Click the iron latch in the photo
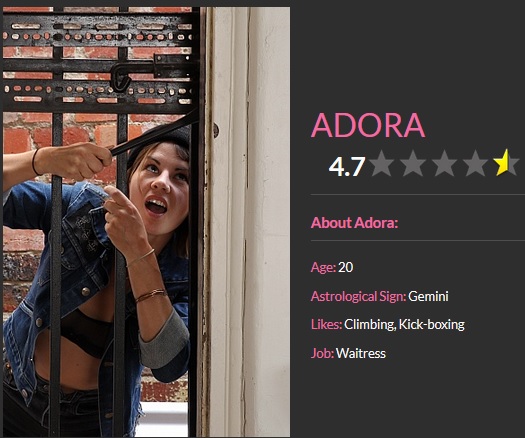The height and width of the screenshot is (438, 525). tap(149, 72)
